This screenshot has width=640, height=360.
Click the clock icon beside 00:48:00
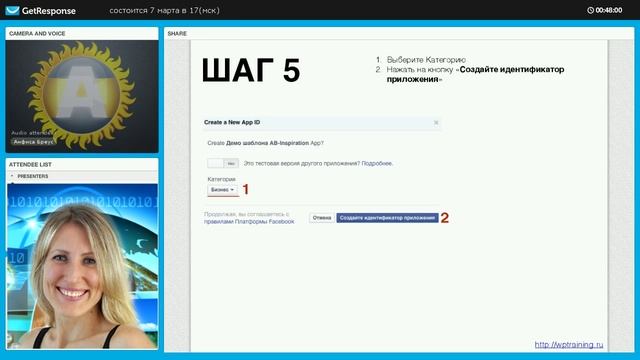(590, 10)
